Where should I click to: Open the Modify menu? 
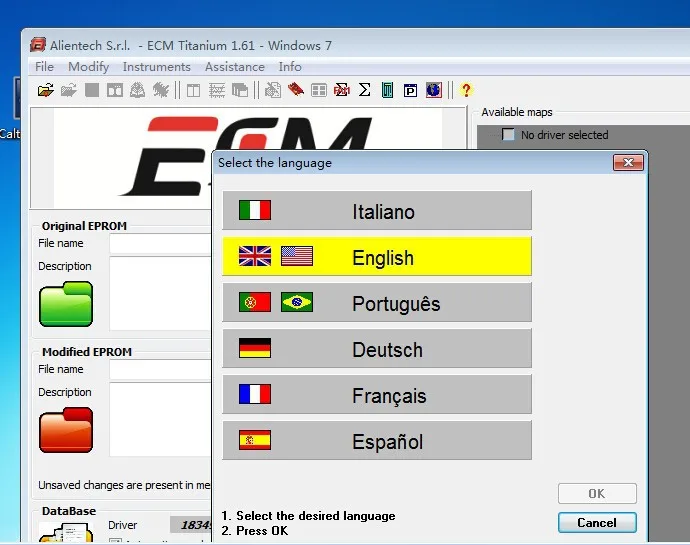(88, 67)
